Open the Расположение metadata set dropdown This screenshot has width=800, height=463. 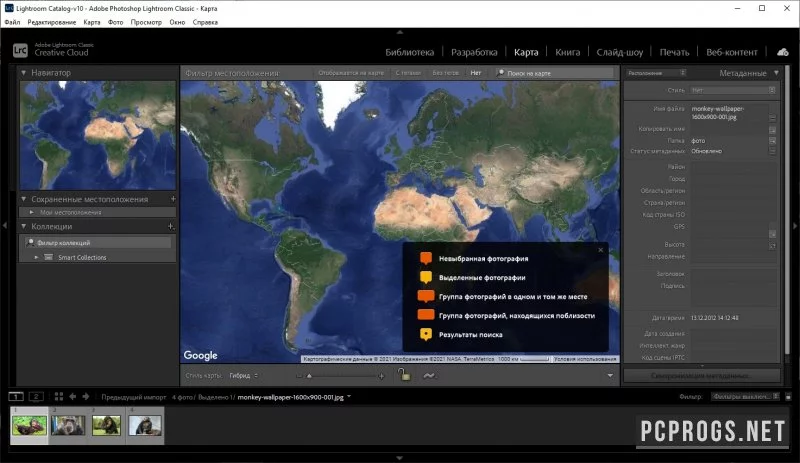(x=657, y=73)
